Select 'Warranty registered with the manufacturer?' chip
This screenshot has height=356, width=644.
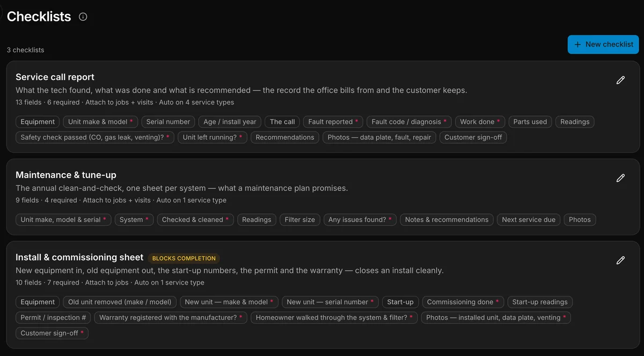(x=171, y=317)
